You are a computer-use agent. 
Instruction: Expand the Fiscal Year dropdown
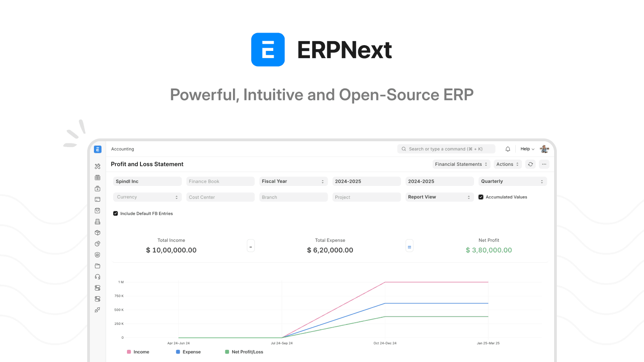pos(293,181)
